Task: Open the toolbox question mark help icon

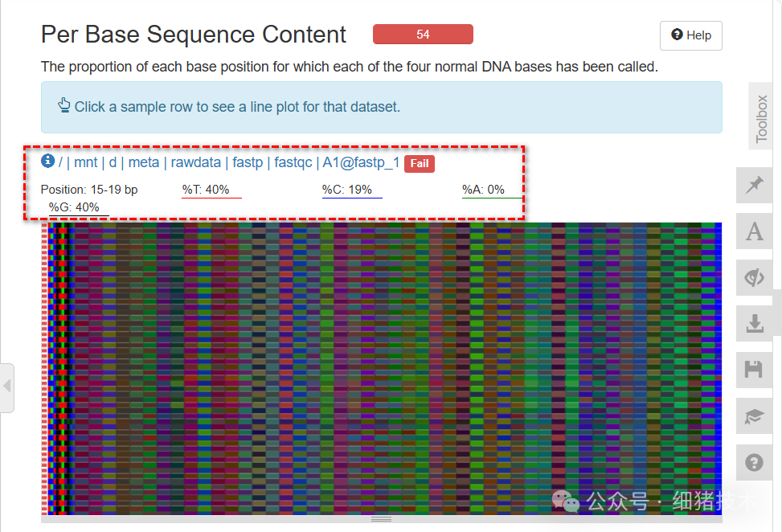Action: click(754, 462)
